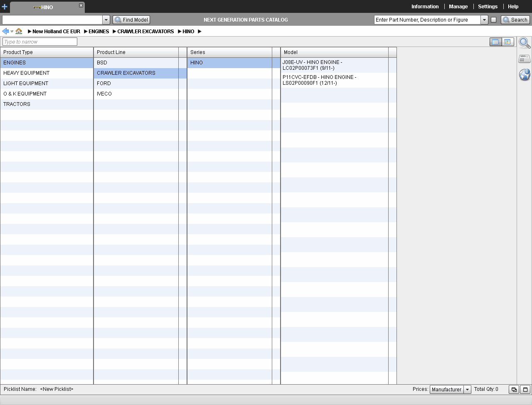Click the Model column header
532x405 pixels.
pyautogui.click(x=335, y=52)
